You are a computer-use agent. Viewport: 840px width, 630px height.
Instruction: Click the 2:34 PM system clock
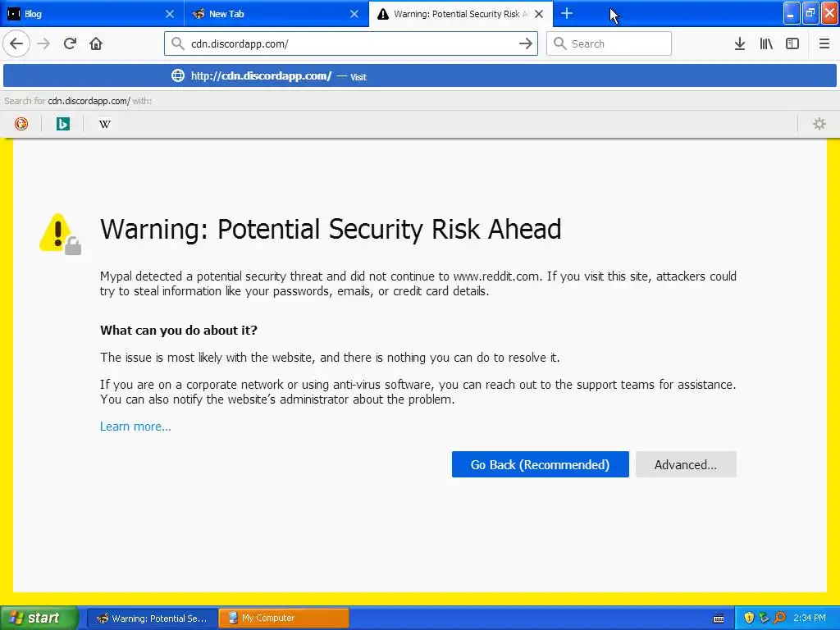810,619
